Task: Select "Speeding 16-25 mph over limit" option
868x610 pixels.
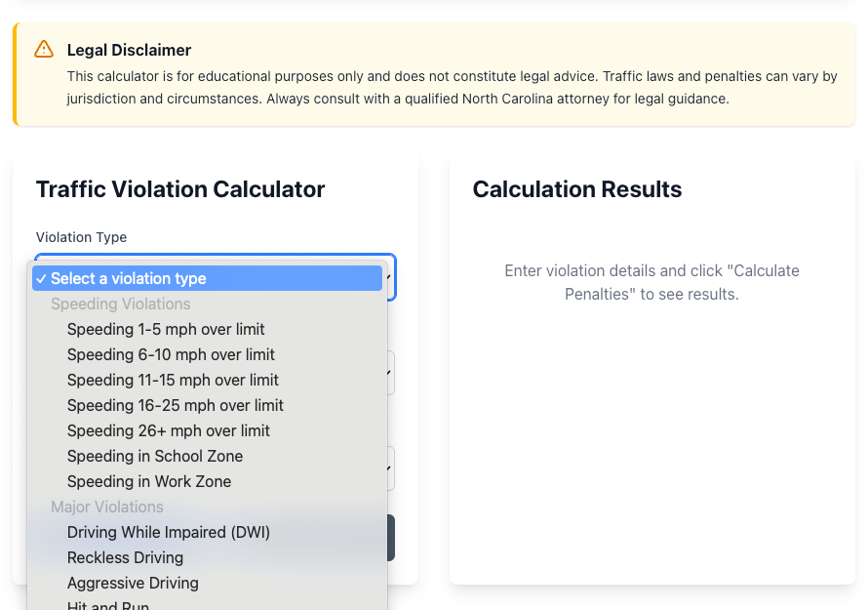Action: [176, 405]
